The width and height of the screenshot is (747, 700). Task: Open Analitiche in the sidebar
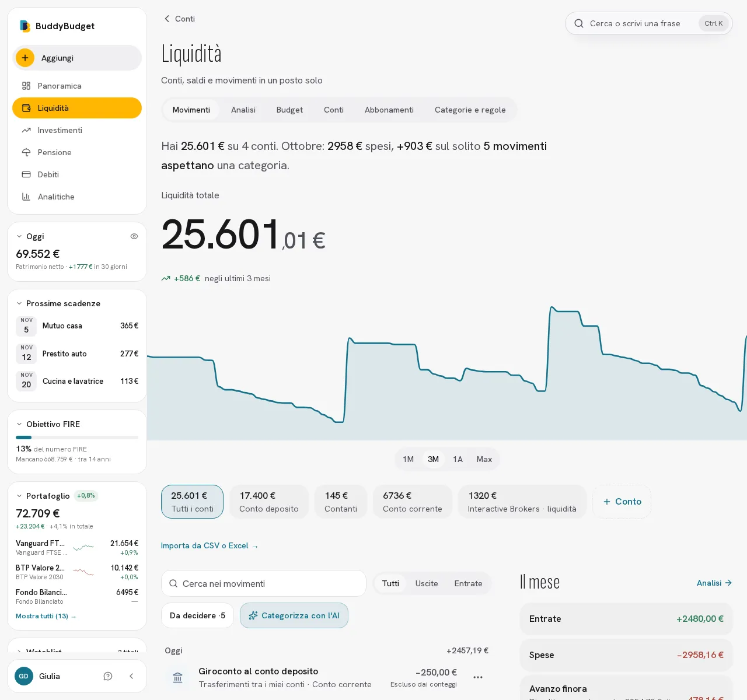pyautogui.click(x=77, y=197)
